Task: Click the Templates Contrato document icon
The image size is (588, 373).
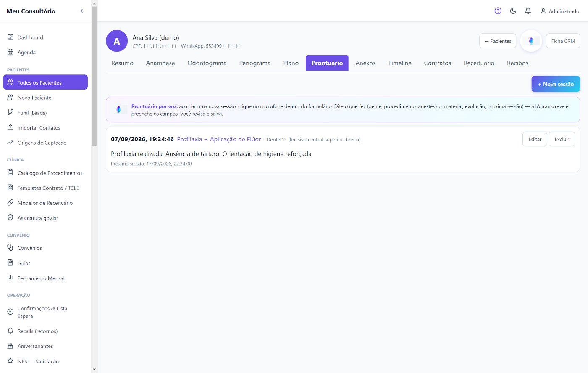Action: 10,188
